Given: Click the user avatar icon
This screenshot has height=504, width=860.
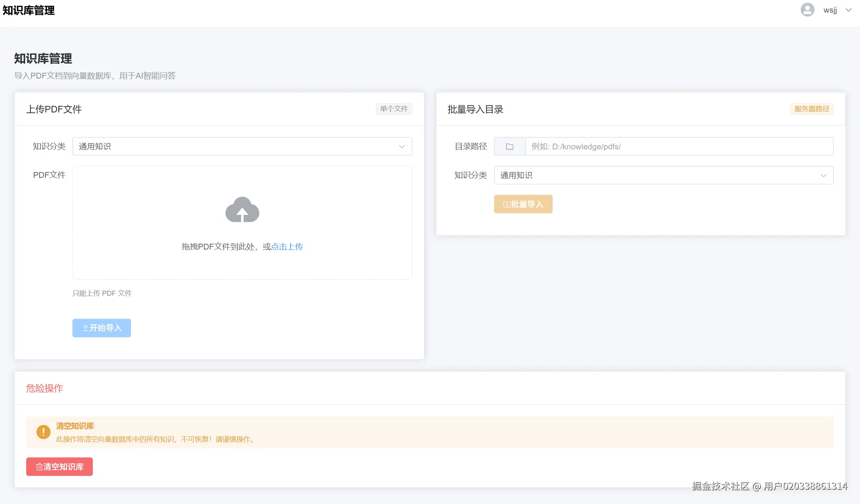Looking at the screenshot, I should click(807, 10).
